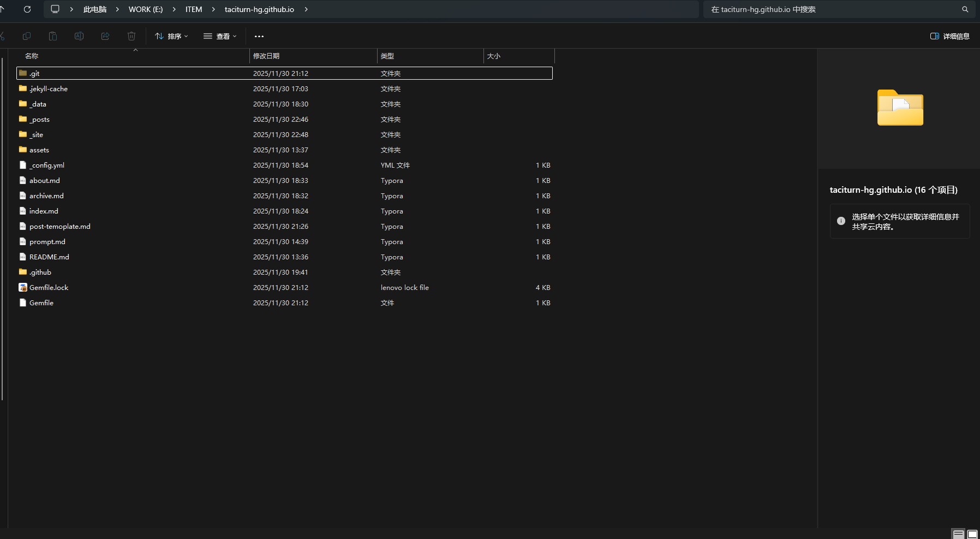980x539 pixels.
Task: Navigate to WORK (E:) breadcrumb
Action: (x=146, y=9)
